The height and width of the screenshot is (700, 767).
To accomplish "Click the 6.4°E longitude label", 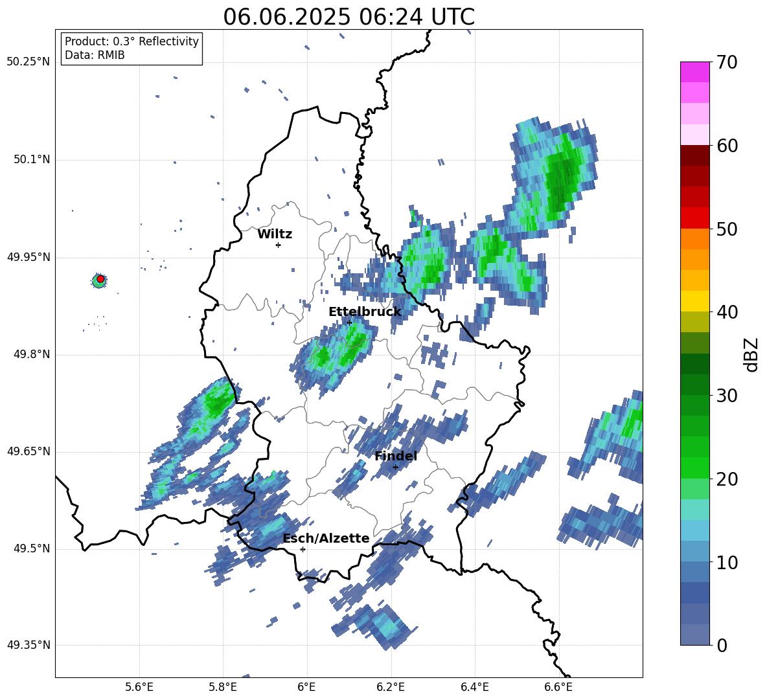I will pos(474,687).
